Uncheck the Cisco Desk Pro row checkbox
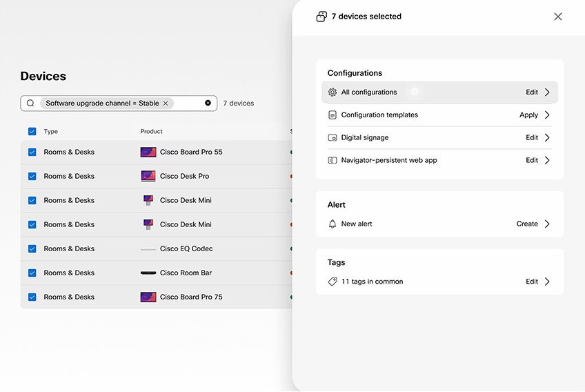This screenshot has height=392, width=585. pos(32,176)
